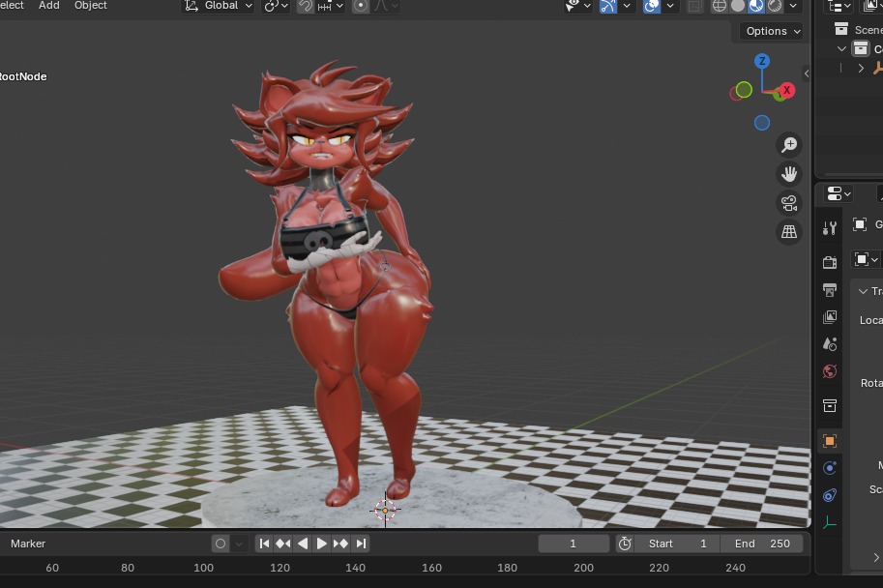
Task: Switch to solid viewport shading
Action: [x=738, y=6]
